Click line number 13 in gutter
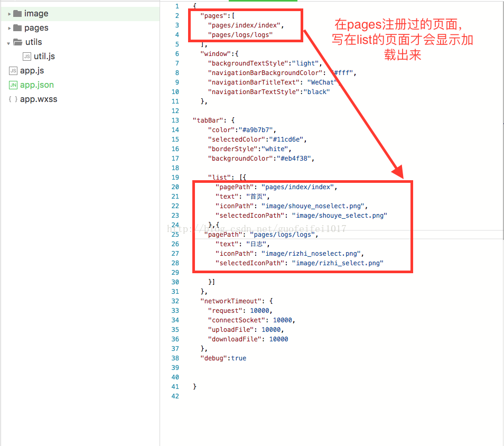This screenshot has height=446, width=504. tap(175, 120)
